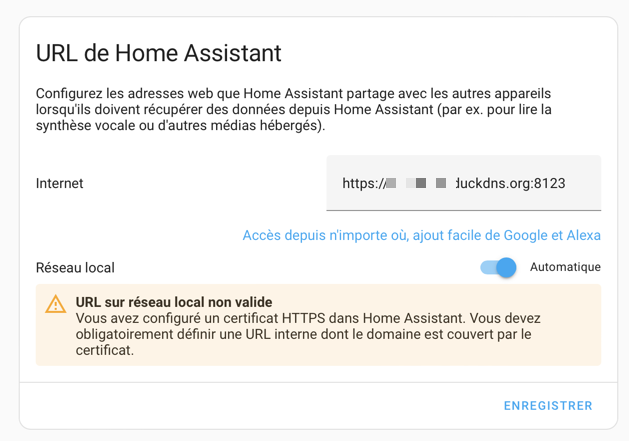The width and height of the screenshot is (629, 441).
Task: Open the Google and Alexa access link
Action: (x=422, y=235)
